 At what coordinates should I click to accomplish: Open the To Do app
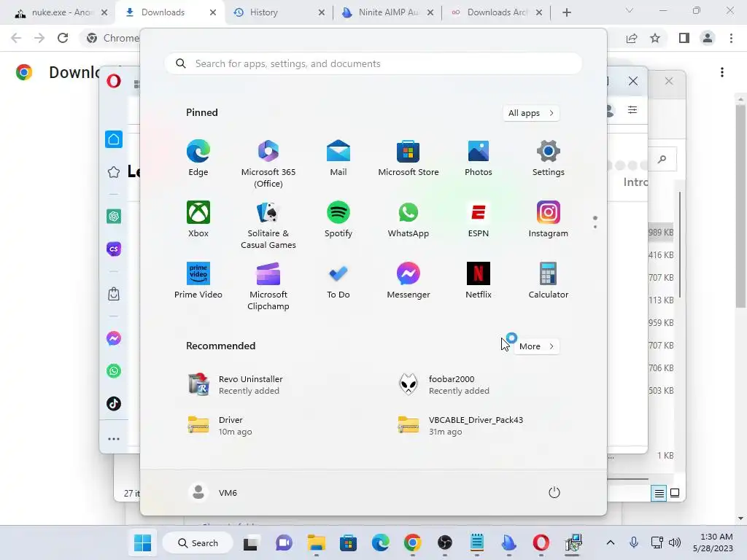pyautogui.click(x=338, y=281)
